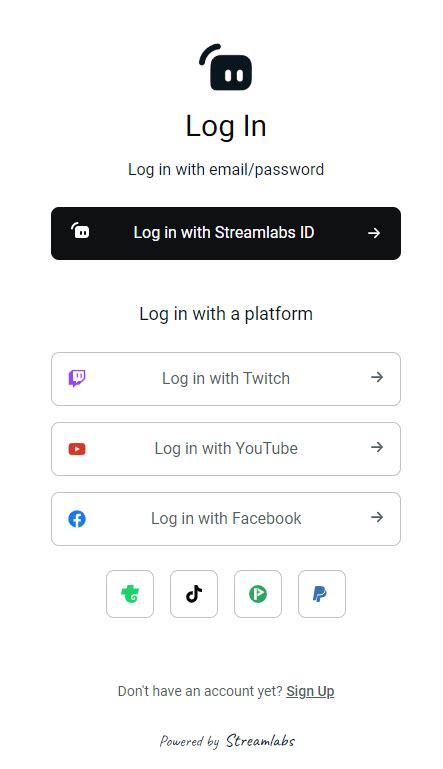
Task: Click the arrow on the Twitch row
Action: pyautogui.click(x=377, y=377)
